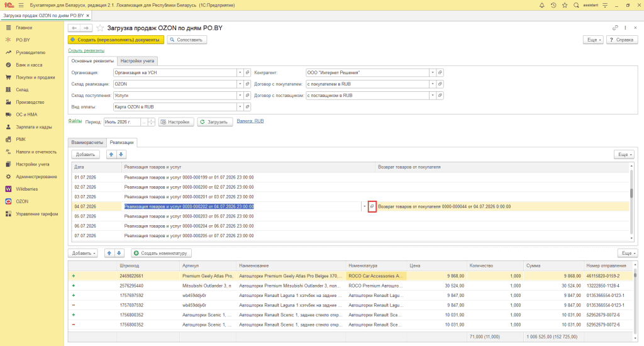Add form to favorites with star icon
This screenshot has width=644, height=346.
[x=100, y=28]
